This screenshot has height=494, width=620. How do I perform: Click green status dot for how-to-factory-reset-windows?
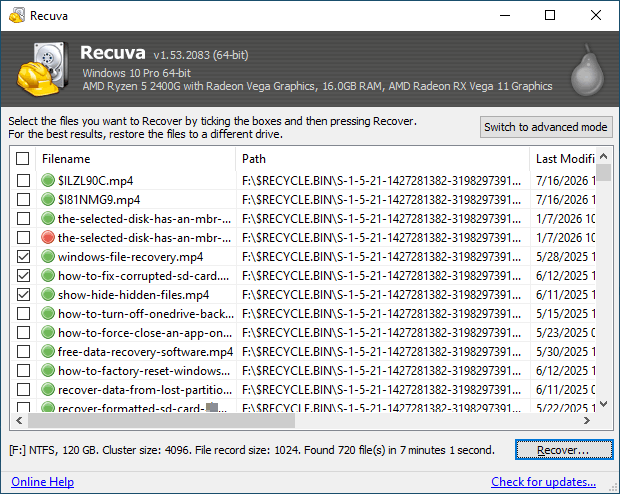(x=48, y=370)
